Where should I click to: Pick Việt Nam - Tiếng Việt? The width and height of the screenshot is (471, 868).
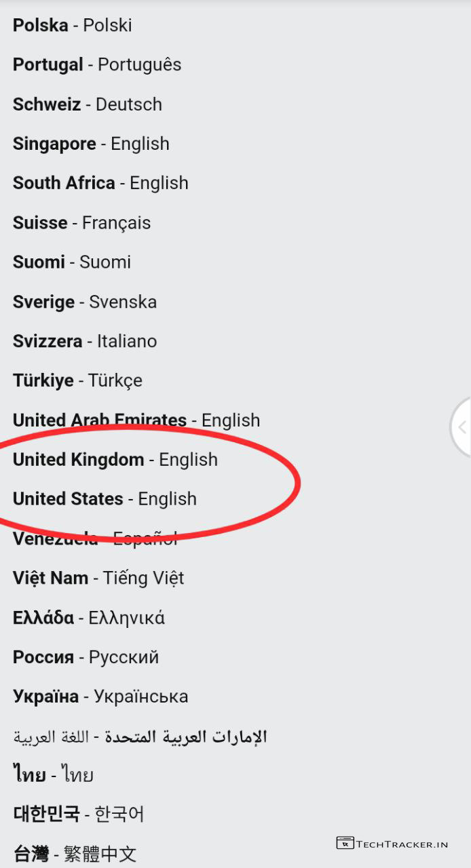point(98,578)
